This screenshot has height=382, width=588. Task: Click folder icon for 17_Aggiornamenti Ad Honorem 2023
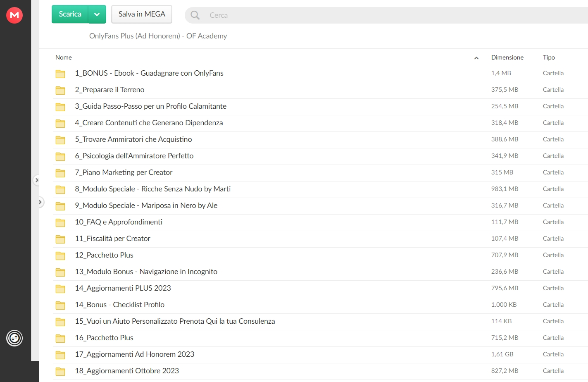click(60, 355)
